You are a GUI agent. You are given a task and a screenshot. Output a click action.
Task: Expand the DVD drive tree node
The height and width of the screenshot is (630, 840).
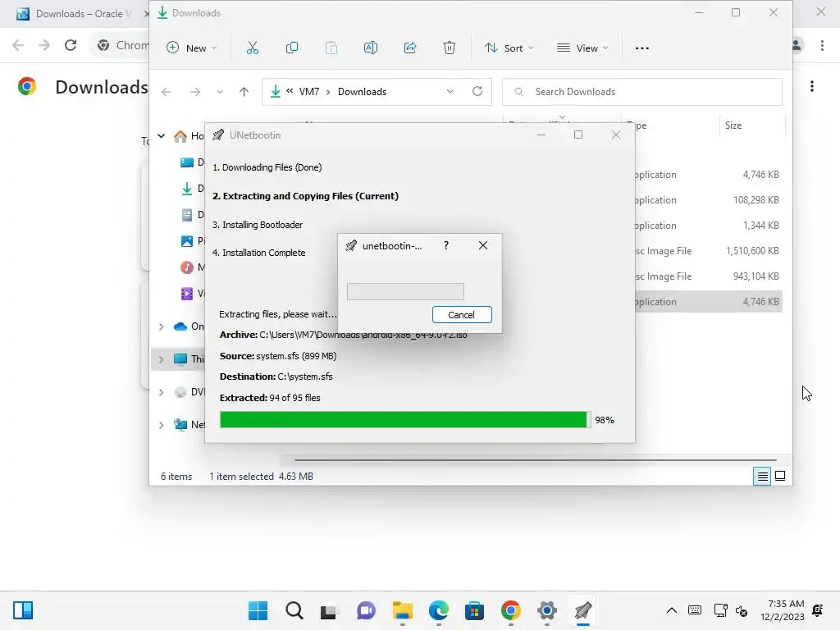click(x=162, y=392)
